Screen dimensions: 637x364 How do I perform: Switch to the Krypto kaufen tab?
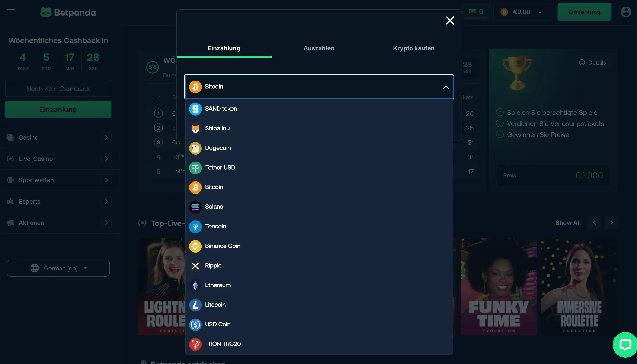(414, 48)
